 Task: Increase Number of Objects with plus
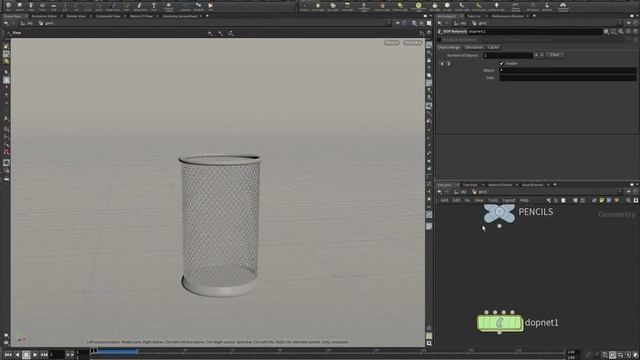[x=536, y=55]
